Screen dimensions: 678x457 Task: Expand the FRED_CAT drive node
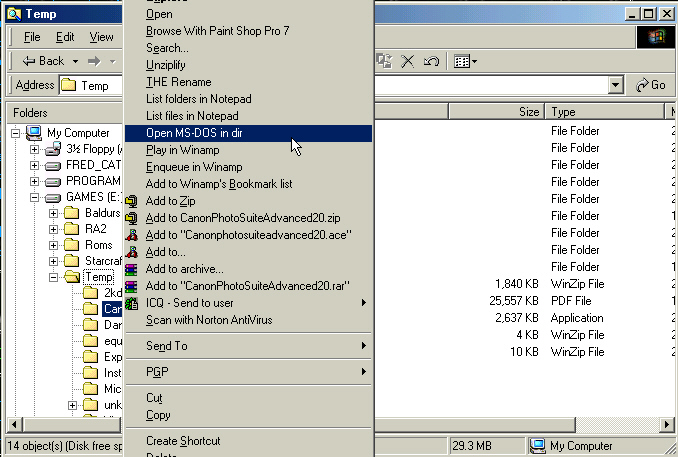click(x=34, y=166)
